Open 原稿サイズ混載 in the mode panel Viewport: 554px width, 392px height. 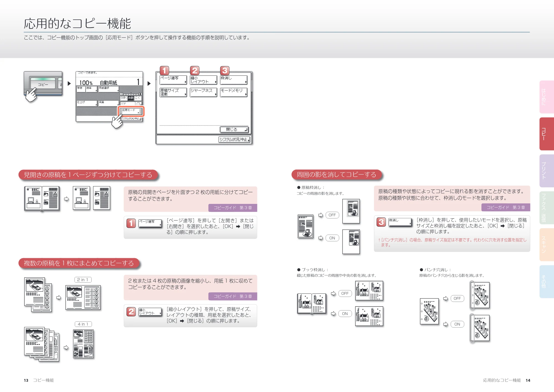173,93
